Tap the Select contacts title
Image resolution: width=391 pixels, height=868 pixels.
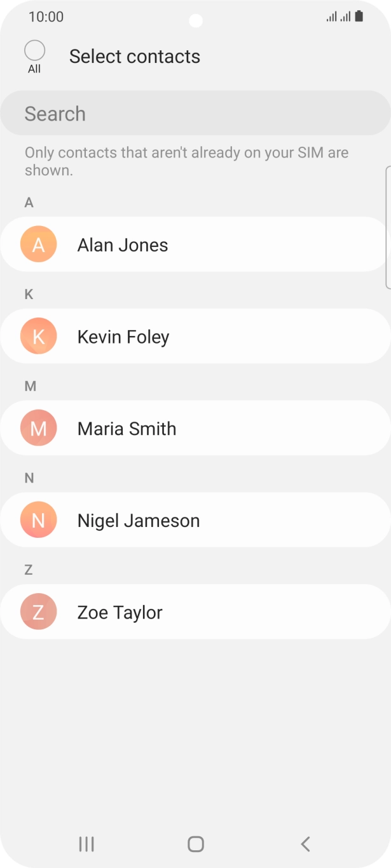pos(135,57)
